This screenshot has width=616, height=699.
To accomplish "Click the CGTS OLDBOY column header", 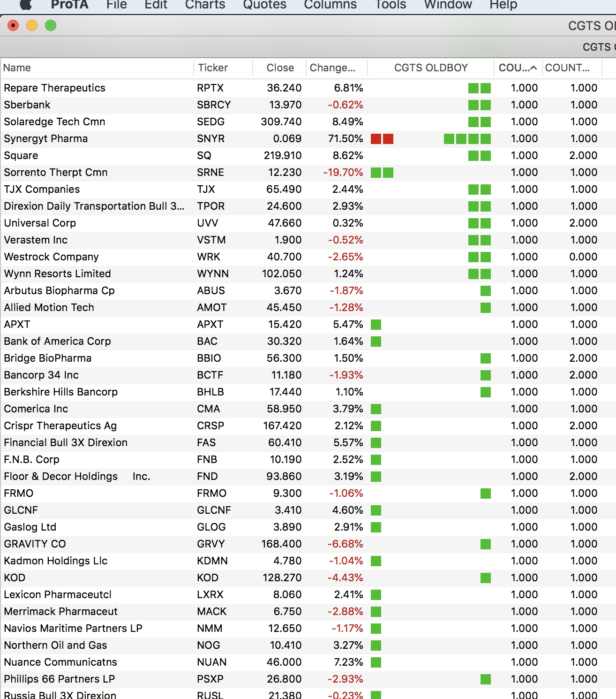I will [431, 68].
